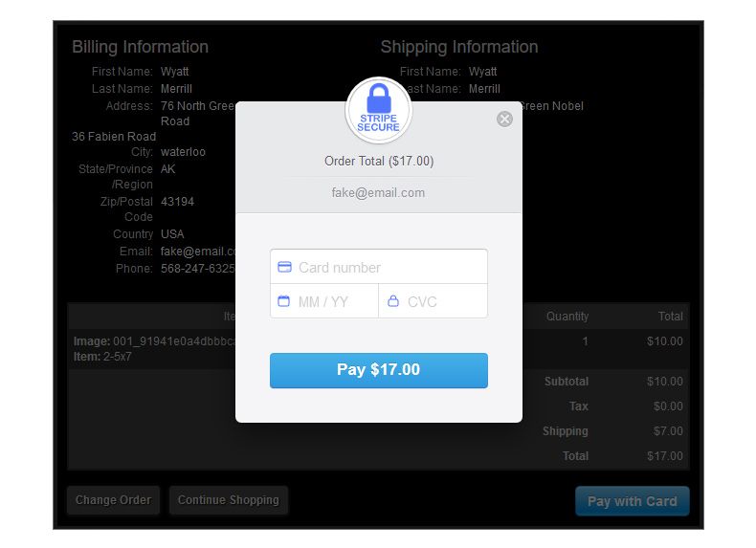The width and height of the screenshot is (756, 548).
Task: Click the Billing Information heading
Action: [x=140, y=47]
